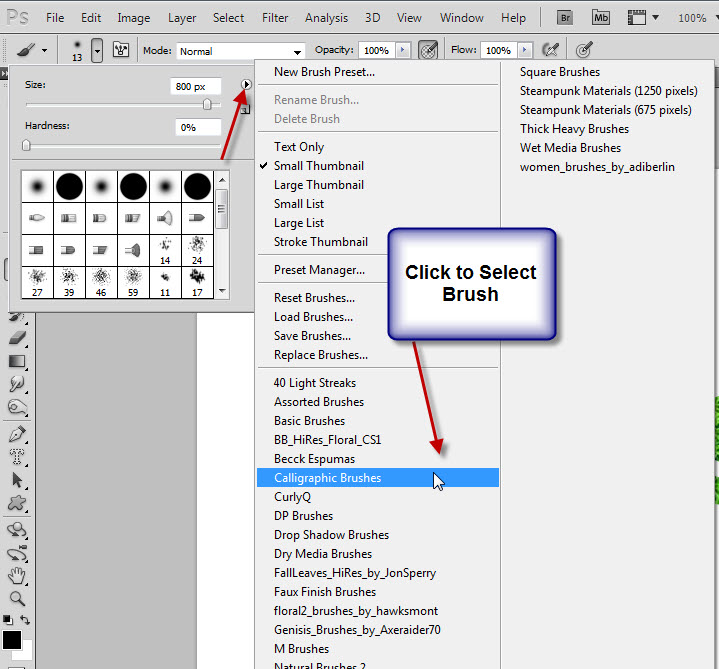Select the spatter 59 brush thumbnail
The height and width of the screenshot is (669, 719).
click(x=133, y=282)
